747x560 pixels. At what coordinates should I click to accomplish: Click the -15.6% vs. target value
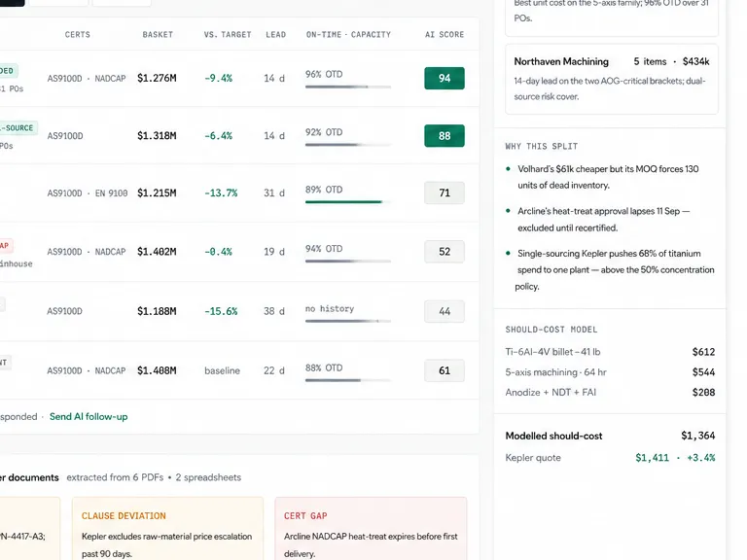coord(221,311)
